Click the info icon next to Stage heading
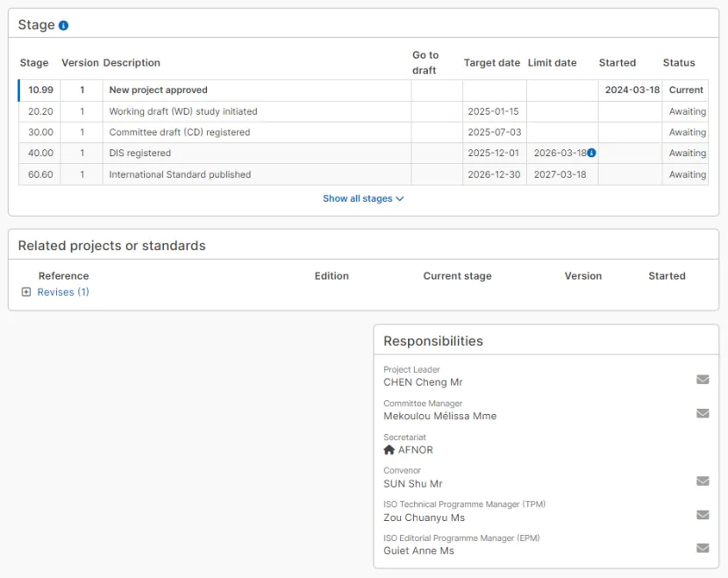 (x=63, y=25)
